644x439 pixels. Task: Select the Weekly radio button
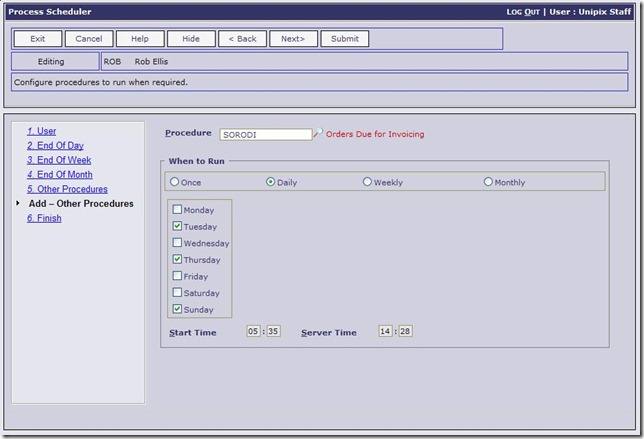click(367, 182)
